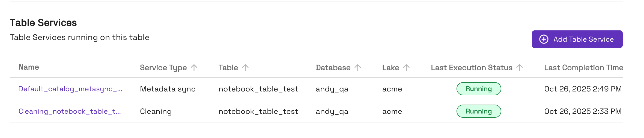Sort by Database column arrow icon

tap(358, 67)
